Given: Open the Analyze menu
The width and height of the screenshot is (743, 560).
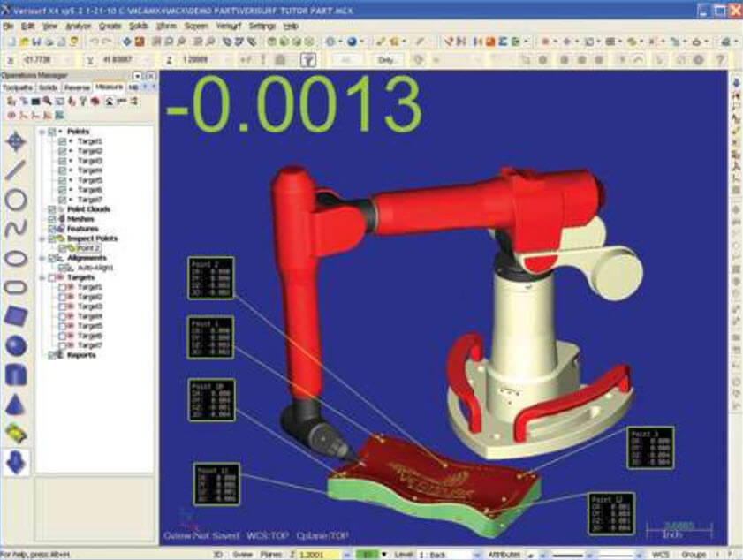Looking at the screenshot, I should (79, 26).
